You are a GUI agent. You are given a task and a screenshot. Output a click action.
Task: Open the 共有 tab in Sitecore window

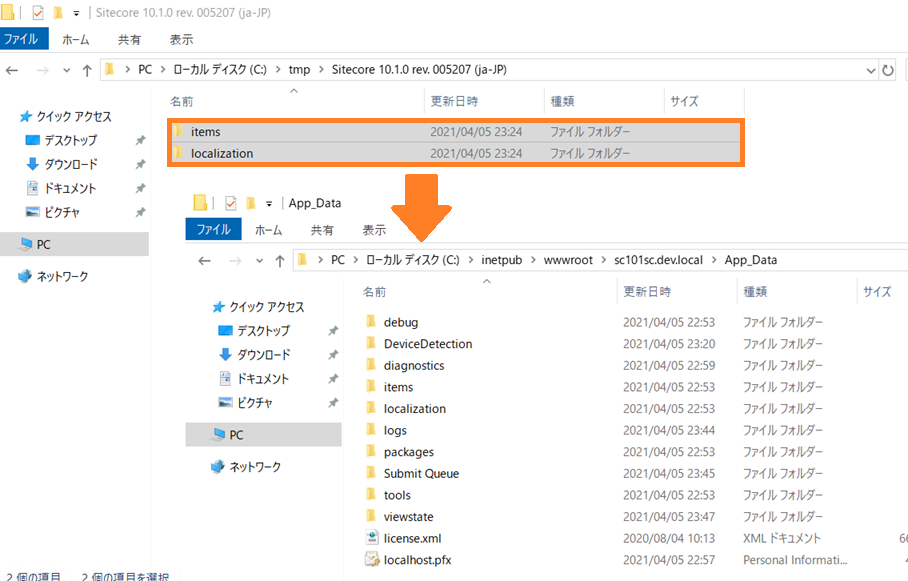pos(129,39)
